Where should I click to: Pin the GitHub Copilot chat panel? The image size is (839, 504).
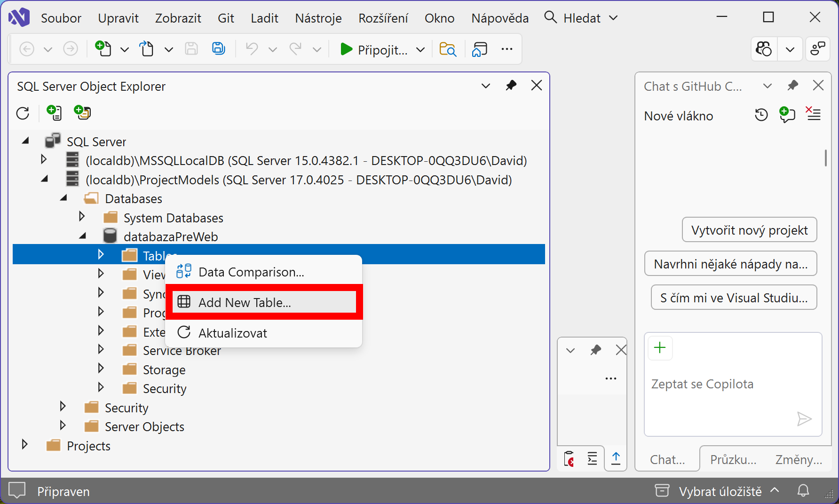tap(793, 86)
